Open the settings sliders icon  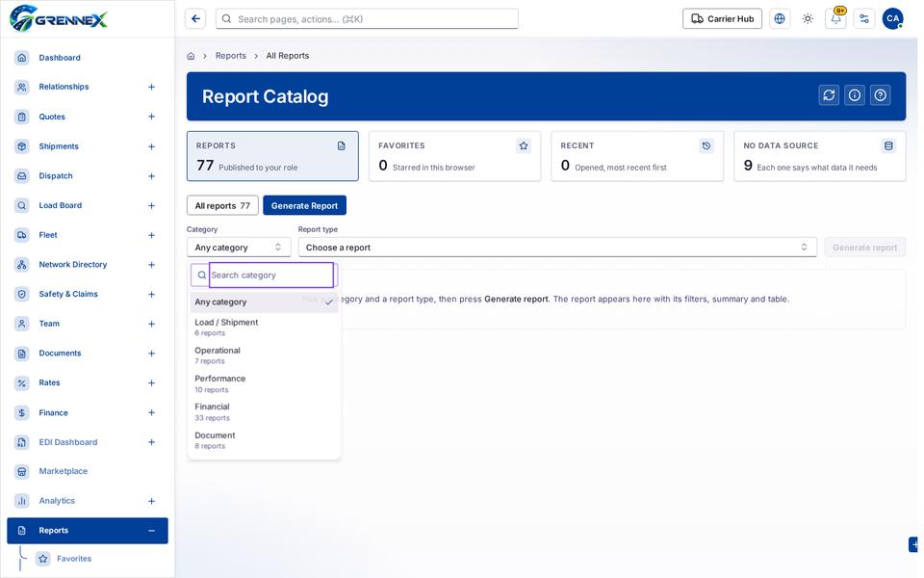pos(864,19)
